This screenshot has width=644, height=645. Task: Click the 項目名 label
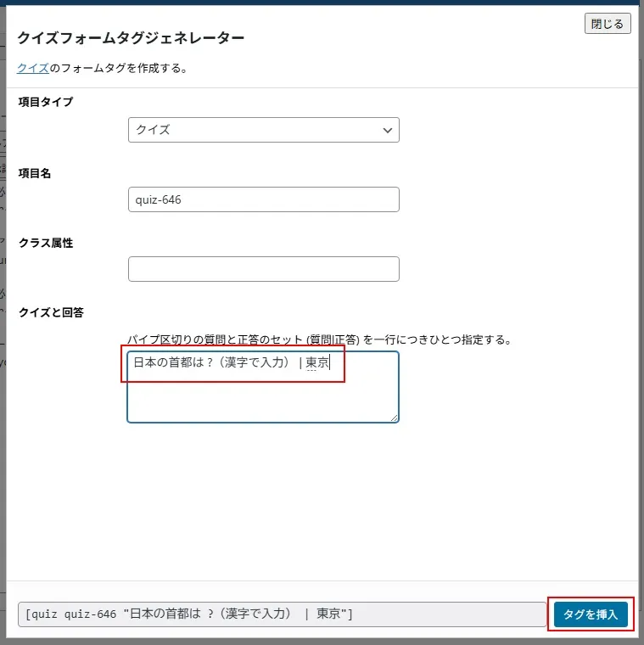tap(35, 172)
